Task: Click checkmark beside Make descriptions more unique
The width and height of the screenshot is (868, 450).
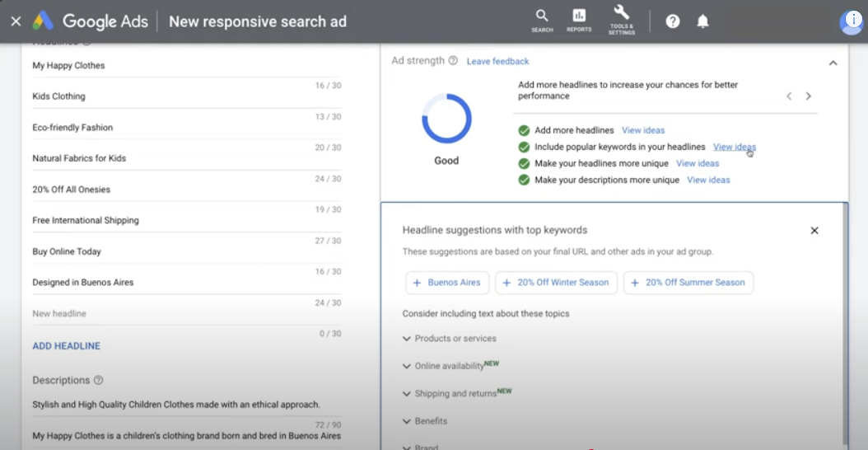Action: pyautogui.click(x=524, y=180)
